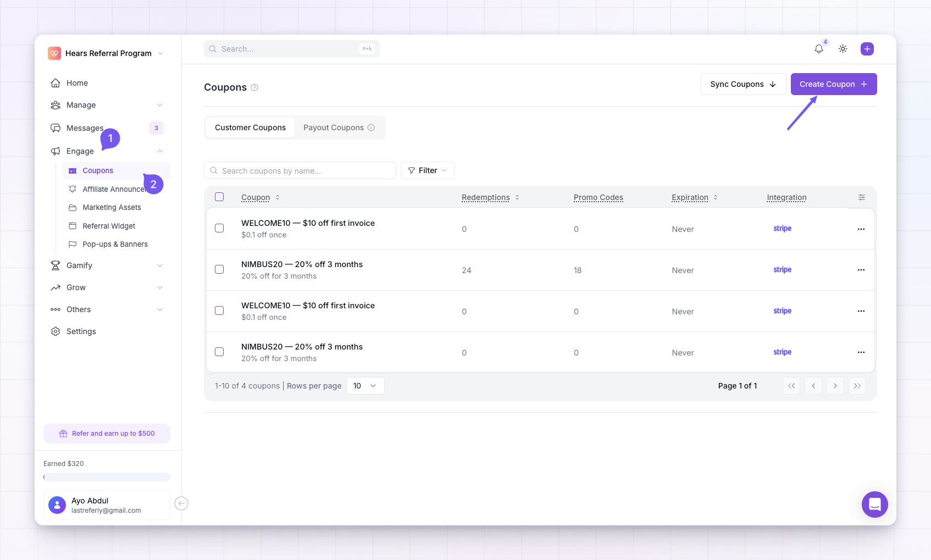Viewport: 931px width, 560px height.
Task: Check the second WELCOME10 coupon checkbox
Action: point(219,311)
